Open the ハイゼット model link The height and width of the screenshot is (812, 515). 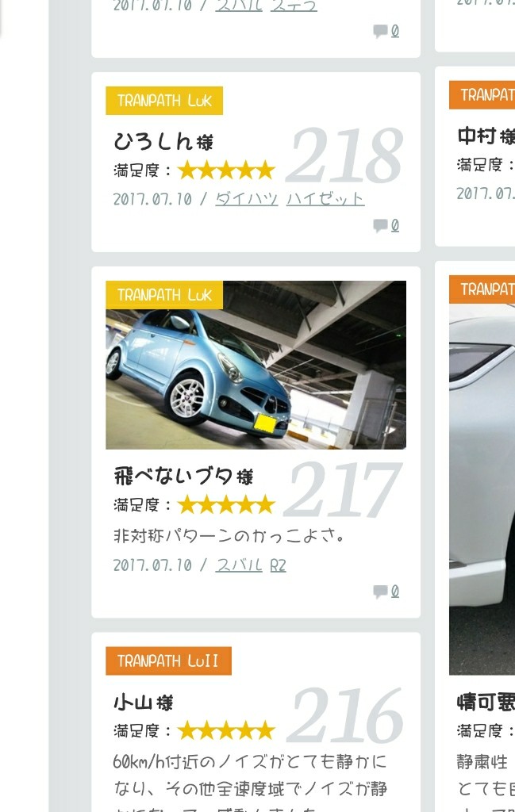pyautogui.click(x=325, y=199)
